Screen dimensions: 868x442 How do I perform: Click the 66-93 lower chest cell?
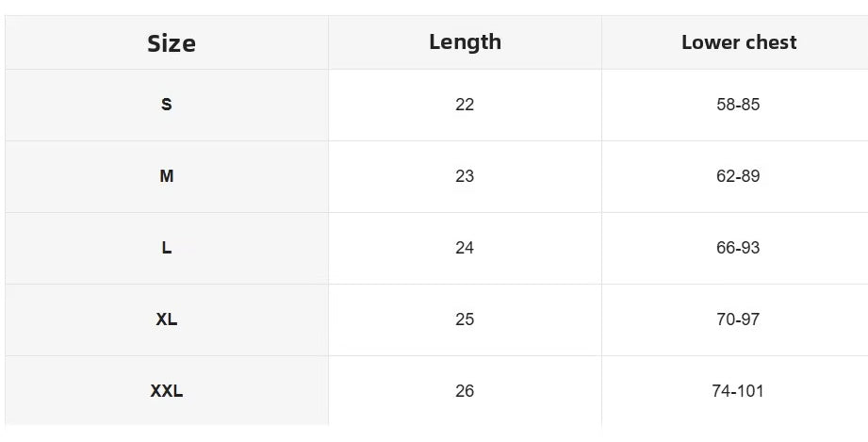click(738, 248)
